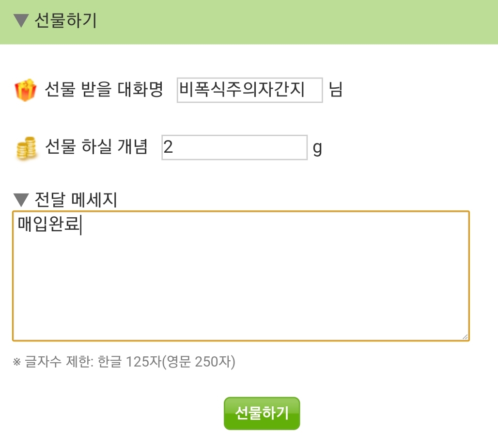Focus the recipient nickname input field
498x448 pixels.
click(249, 90)
